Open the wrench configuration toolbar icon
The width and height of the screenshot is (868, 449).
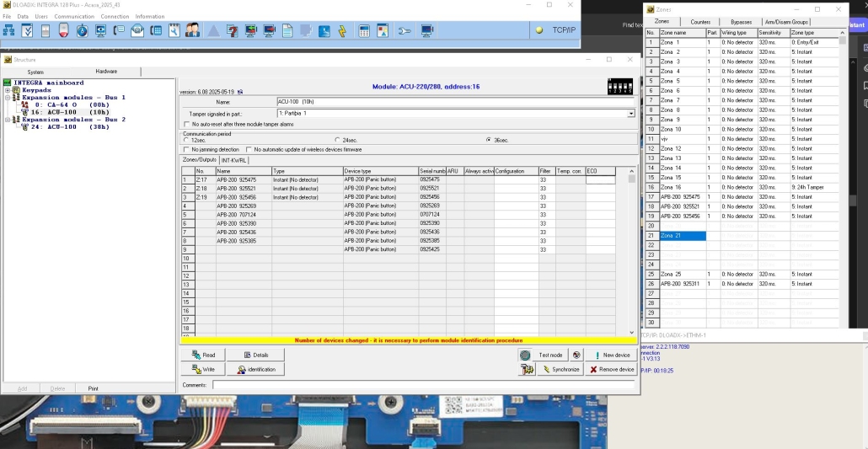click(x=405, y=31)
